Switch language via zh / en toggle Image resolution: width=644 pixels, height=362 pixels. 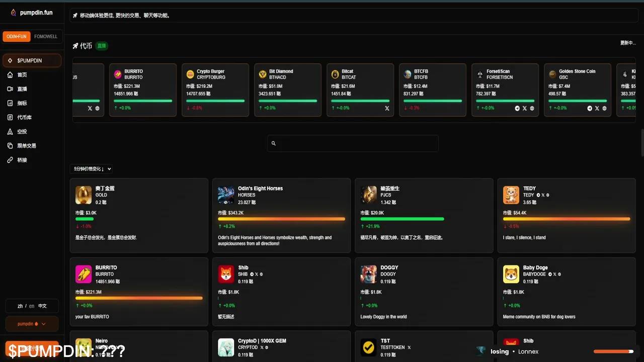pyautogui.click(x=32, y=306)
